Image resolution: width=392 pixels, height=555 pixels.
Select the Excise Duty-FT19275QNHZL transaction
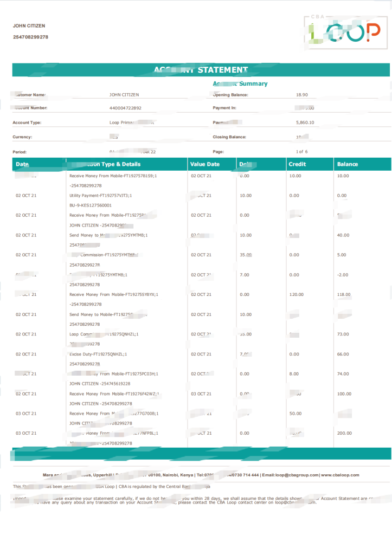point(98,354)
